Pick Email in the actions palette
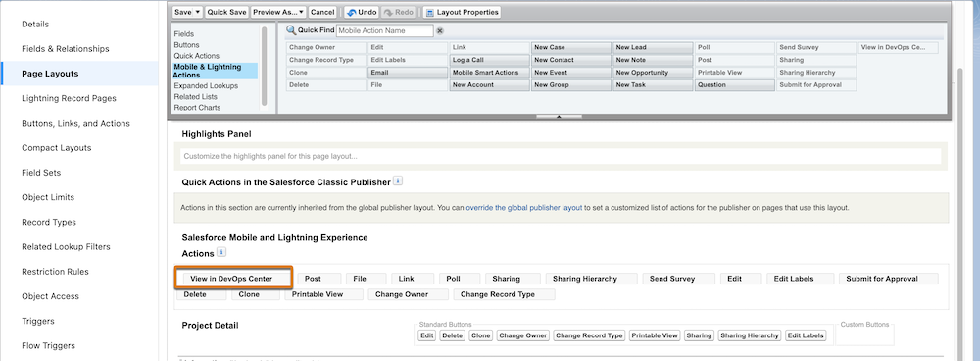 (x=408, y=73)
